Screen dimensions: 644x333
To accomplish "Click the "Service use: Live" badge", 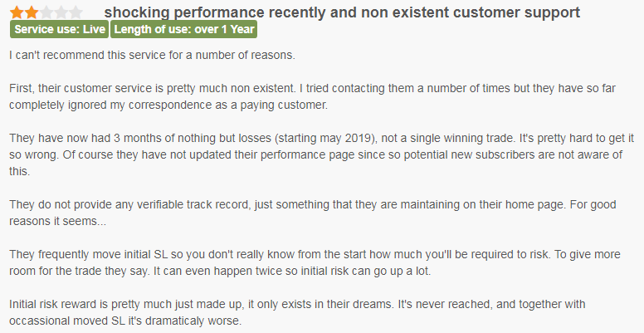I will pos(59,29).
